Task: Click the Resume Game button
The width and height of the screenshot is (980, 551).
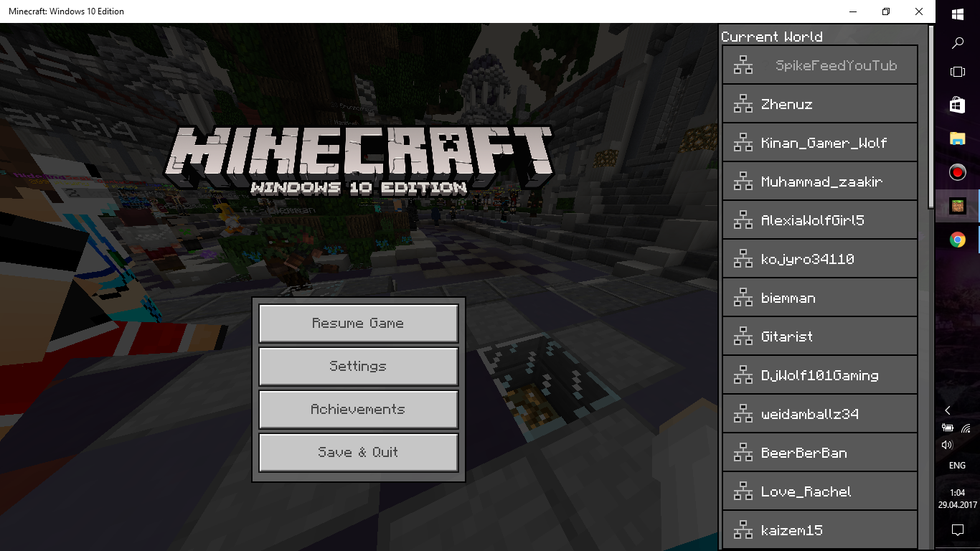Action: [358, 324]
